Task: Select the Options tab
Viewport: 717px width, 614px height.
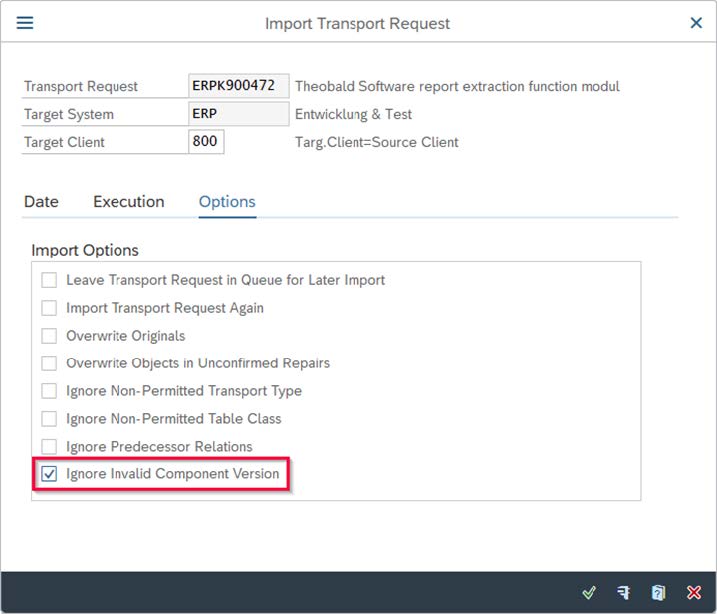Action: [x=227, y=201]
